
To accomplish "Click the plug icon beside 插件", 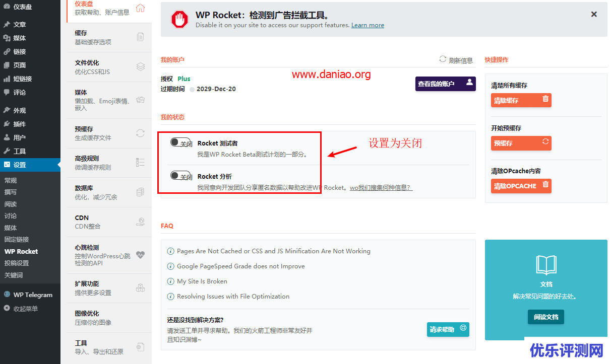I will click(7, 124).
